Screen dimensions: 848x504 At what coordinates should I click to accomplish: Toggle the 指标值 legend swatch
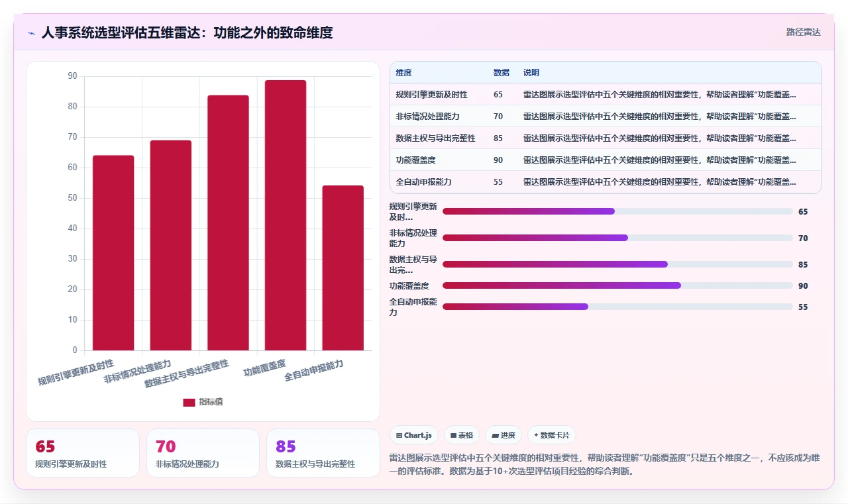pyautogui.click(x=189, y=402)
